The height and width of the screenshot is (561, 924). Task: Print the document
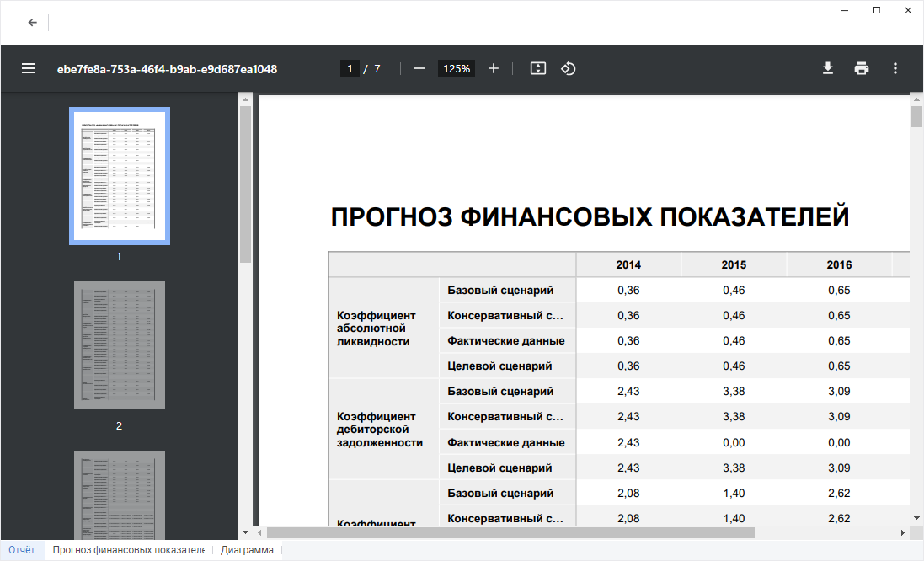862,68
